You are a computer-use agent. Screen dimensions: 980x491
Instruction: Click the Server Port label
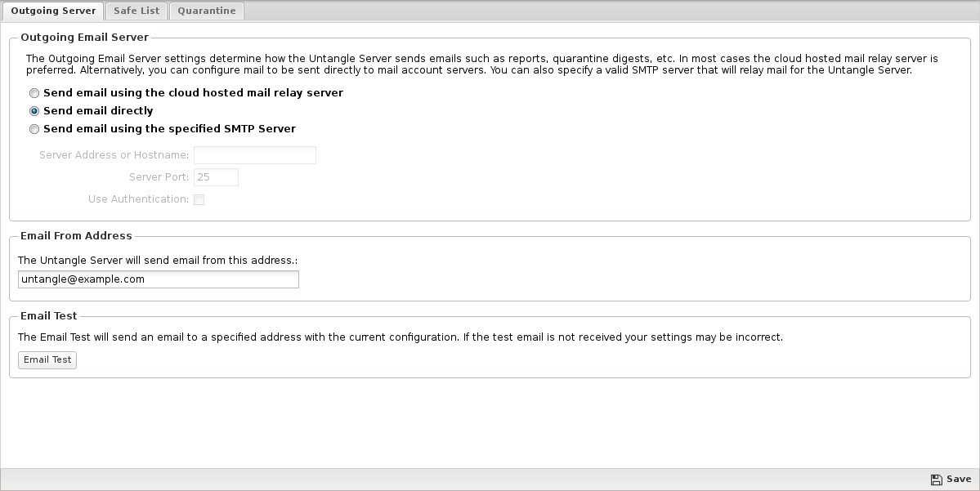pos(159,177)
